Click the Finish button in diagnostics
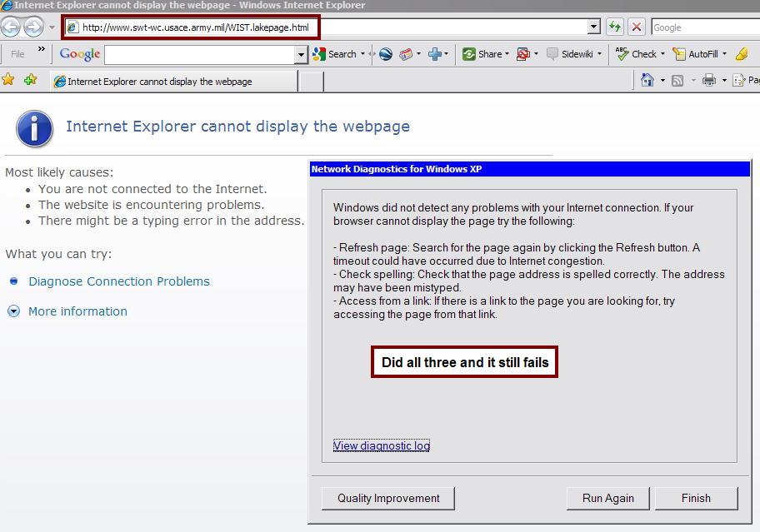760x532 pixels. click(x=696, y=498)
